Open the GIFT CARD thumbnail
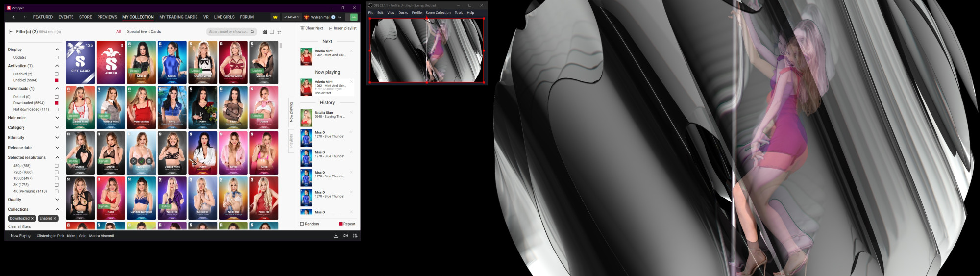The width and height of the screenshot is (980, 276). coord(80,62)
